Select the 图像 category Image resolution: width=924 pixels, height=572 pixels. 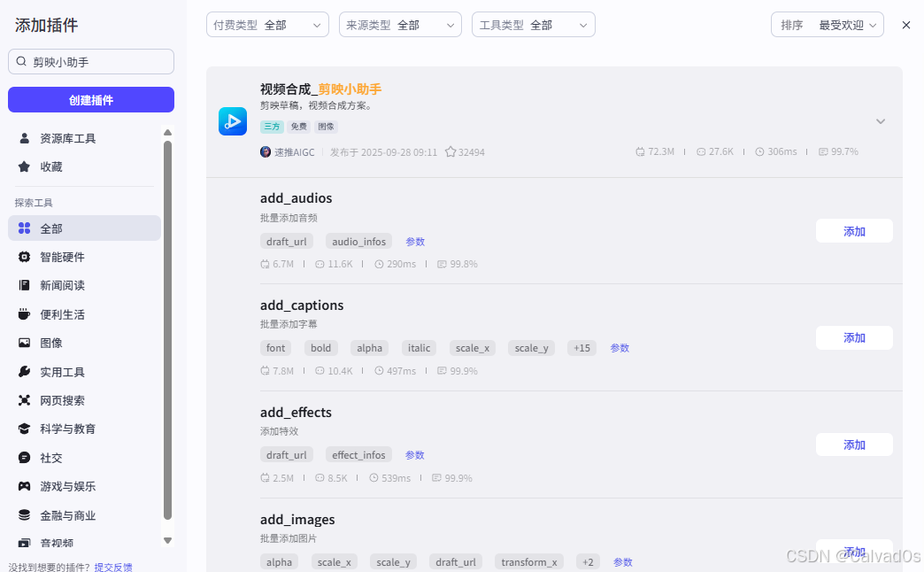(x=84, y=343)
